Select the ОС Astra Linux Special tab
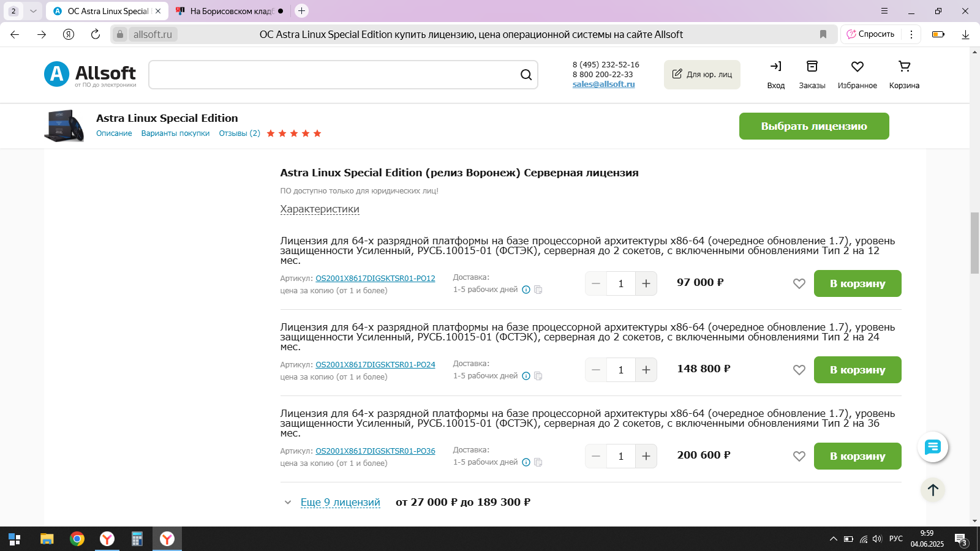The height and width of the screenshot is (551, 980). click(108, 11)
